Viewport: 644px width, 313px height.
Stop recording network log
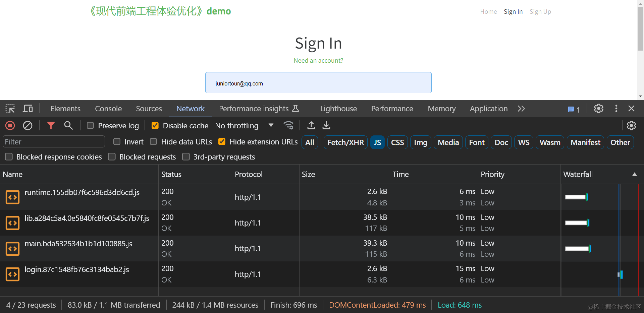10,126
